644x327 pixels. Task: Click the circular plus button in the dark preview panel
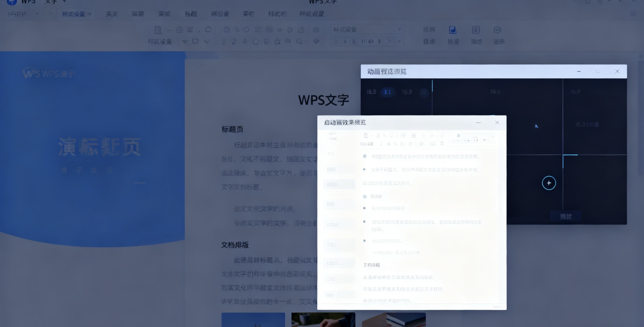point(549,183)
